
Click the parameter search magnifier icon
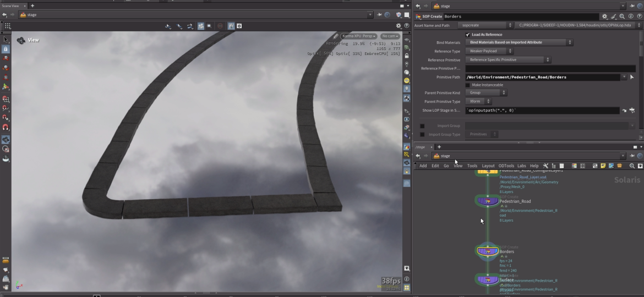point(621,17)
